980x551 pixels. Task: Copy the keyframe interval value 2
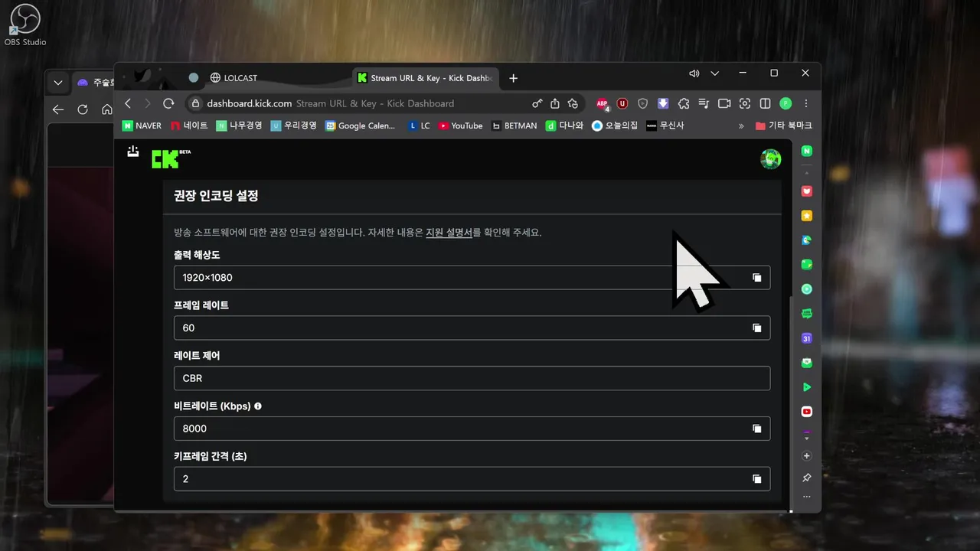(756, 479)
